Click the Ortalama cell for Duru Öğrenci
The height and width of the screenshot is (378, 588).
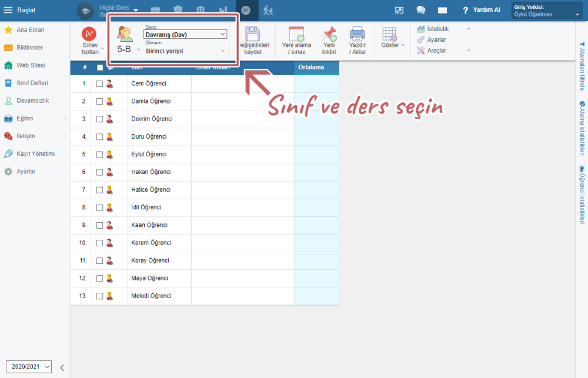click(316, 137)
